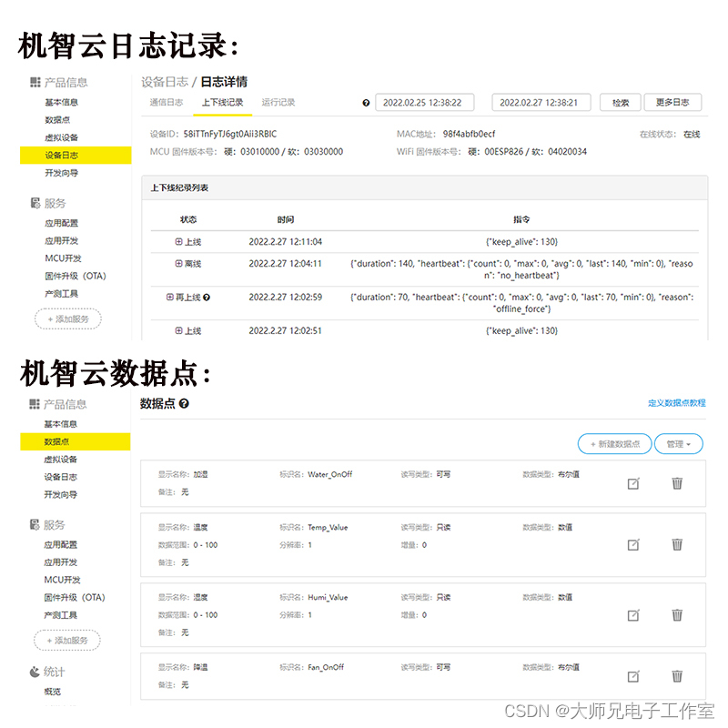728x728 pixels.
Task: Open 开发向导 in data point page sidebar
Action: [60, 494]
